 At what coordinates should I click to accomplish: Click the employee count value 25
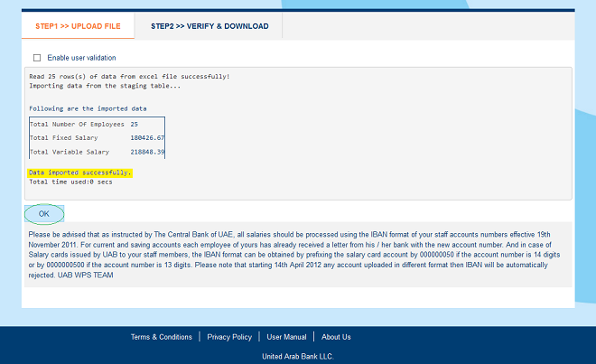(134, 124)
